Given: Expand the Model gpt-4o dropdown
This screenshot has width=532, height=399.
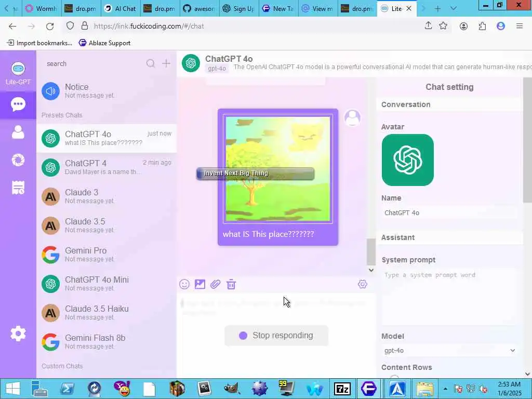Looking at the screenshot, I should [449, 351].
